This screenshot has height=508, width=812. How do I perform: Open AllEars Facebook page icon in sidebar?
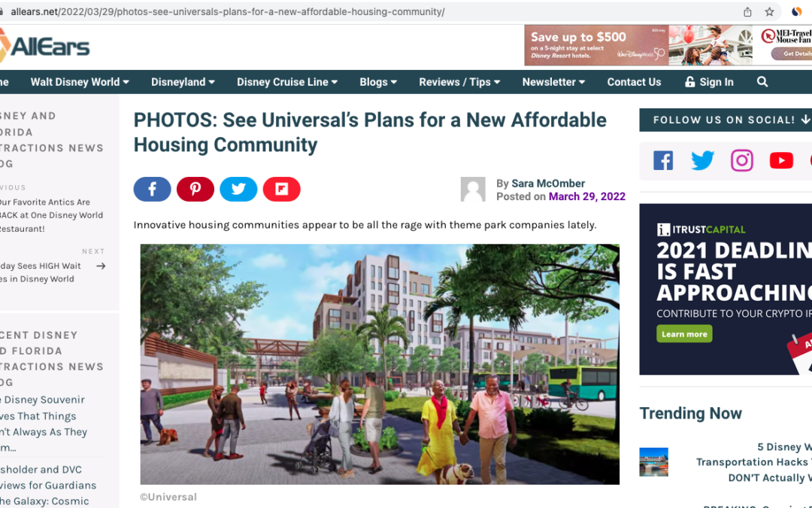[663, 161]
